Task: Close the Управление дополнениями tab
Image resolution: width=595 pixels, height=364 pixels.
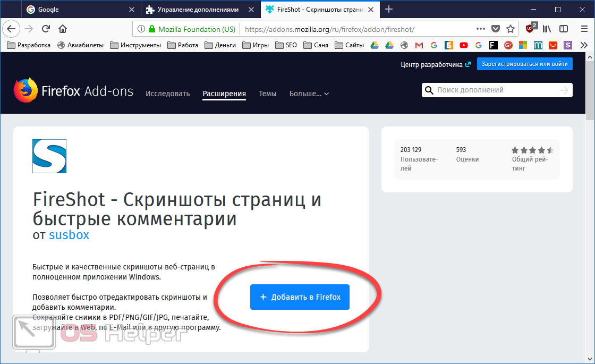Action: tap(251, 10)
